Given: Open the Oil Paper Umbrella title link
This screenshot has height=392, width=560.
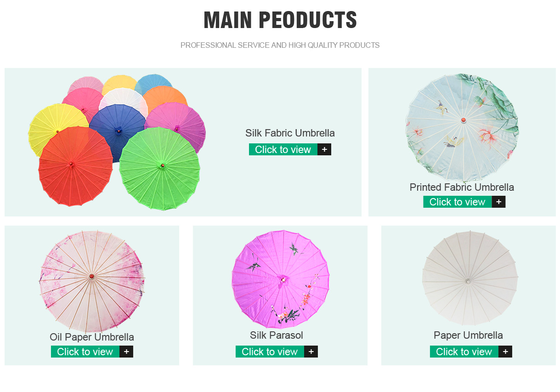Looking at the screenshot, I should point(92,337).
